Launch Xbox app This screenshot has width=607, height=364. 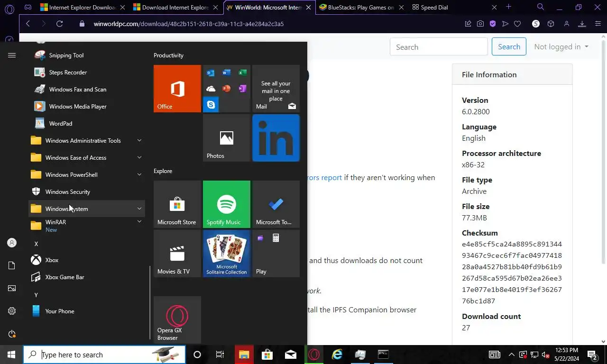coord(87,260)
